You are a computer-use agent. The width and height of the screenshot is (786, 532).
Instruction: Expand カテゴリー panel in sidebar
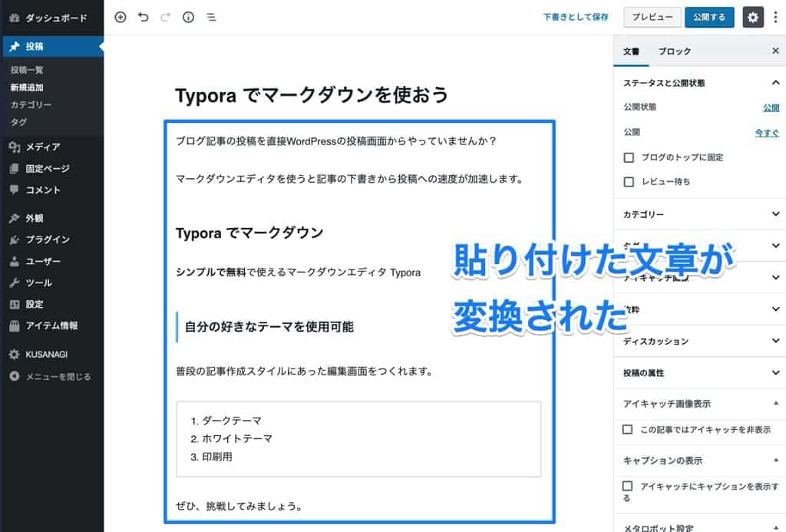pos(699,214)
